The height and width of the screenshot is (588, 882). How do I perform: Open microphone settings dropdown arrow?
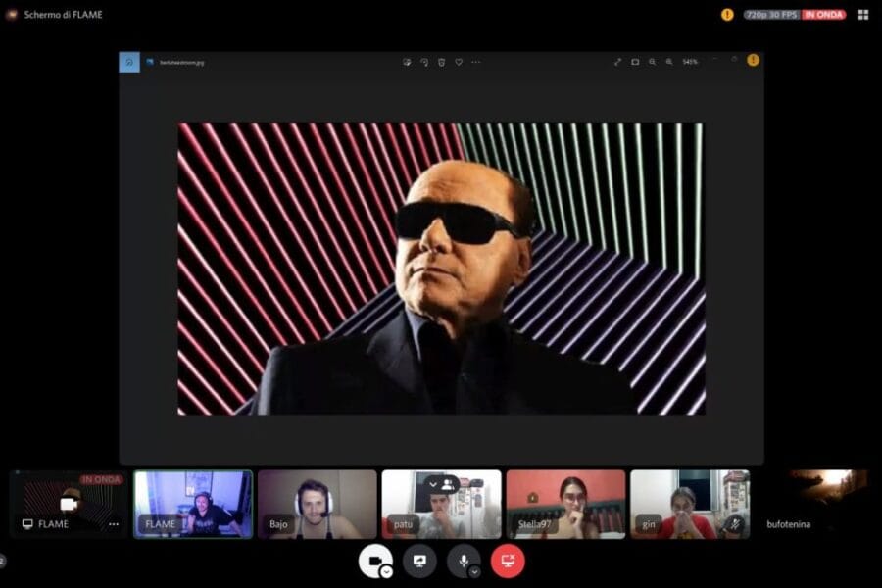click(x=474, y=572)
